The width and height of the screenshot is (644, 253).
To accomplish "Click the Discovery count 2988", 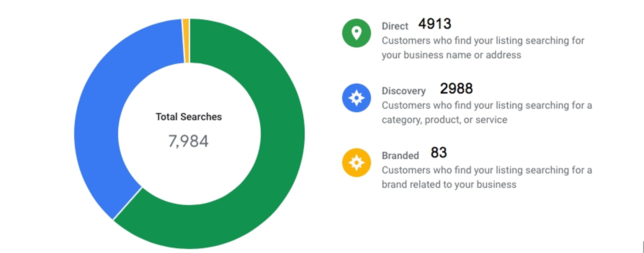I will (456, 88).
